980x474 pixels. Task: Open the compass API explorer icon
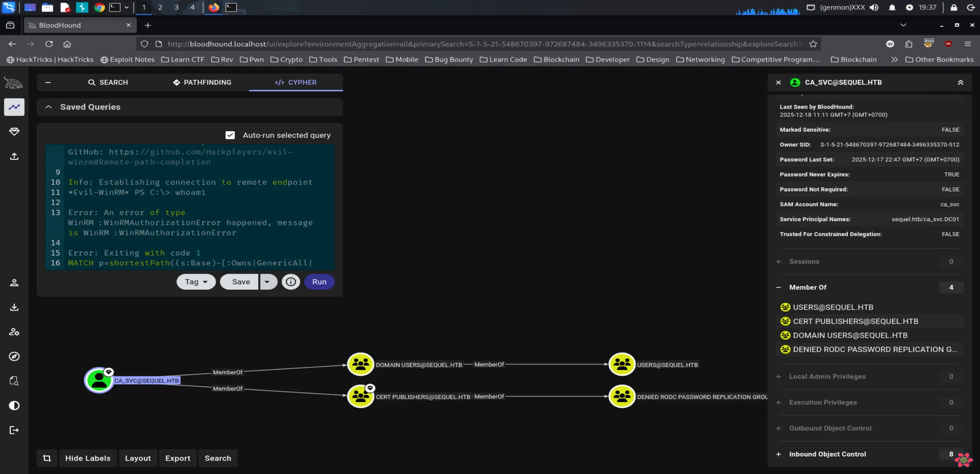pos(14,356)
